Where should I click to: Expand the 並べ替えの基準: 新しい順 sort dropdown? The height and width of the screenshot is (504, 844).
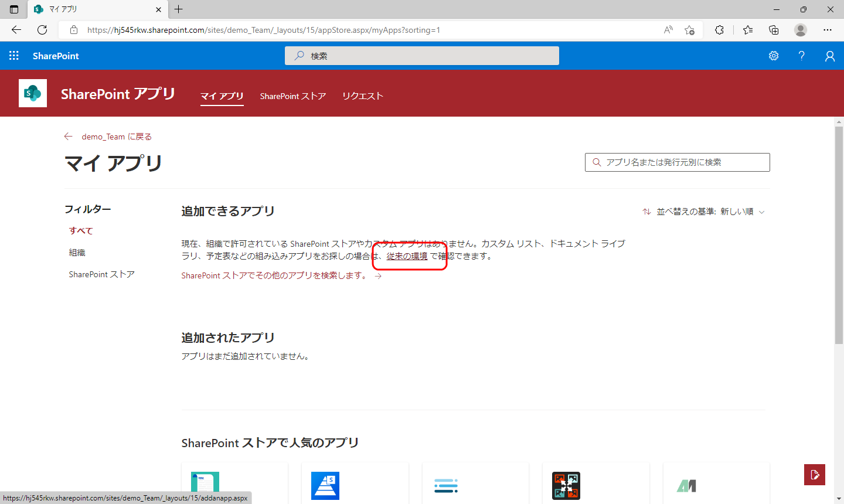point(704,212)
